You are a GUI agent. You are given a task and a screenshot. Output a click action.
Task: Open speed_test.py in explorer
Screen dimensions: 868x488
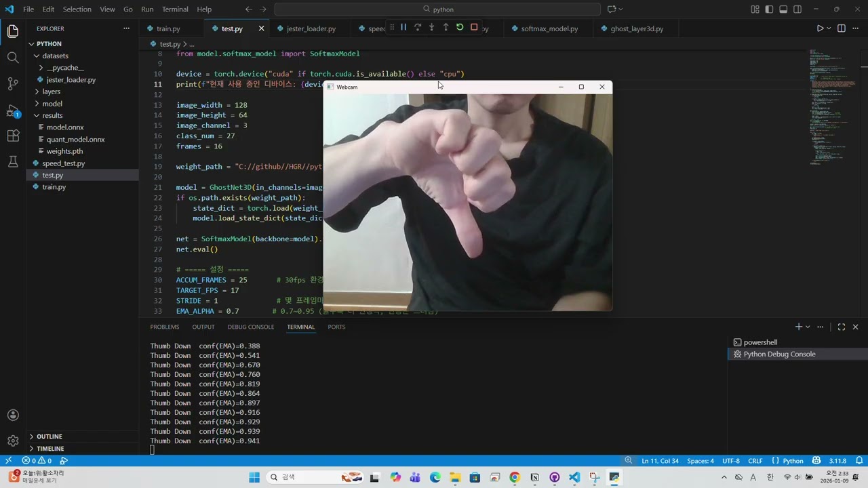click(64, 163)
